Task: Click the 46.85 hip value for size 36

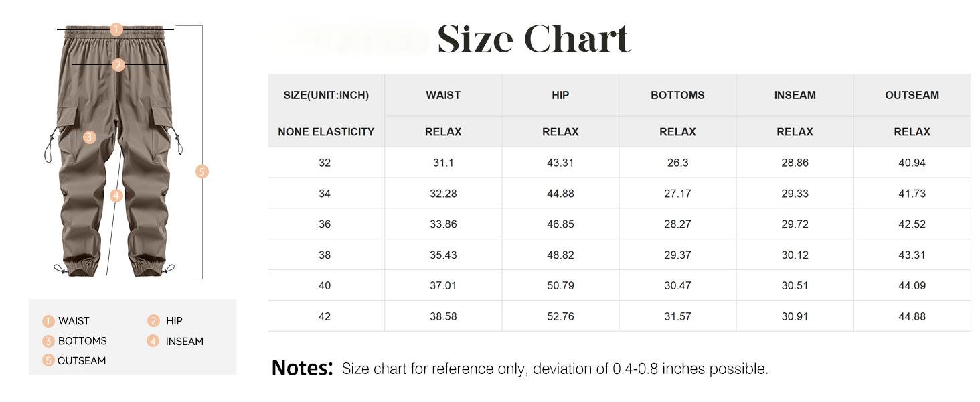Action: tap(560, 224)
